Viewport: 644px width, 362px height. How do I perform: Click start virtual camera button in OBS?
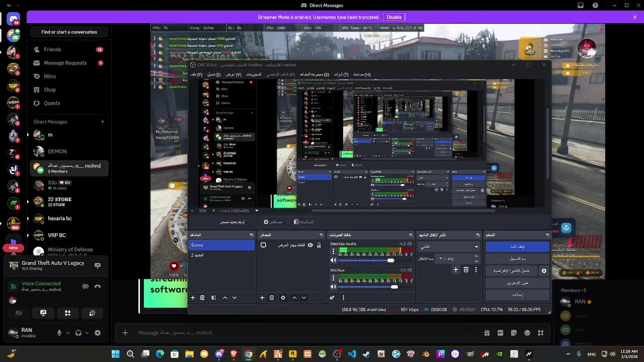click(512, 270)
